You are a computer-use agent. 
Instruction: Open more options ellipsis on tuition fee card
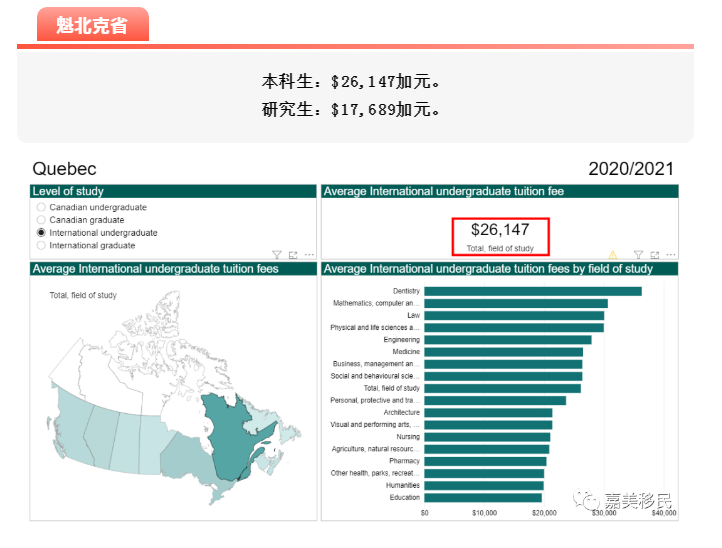click(669, 255)
